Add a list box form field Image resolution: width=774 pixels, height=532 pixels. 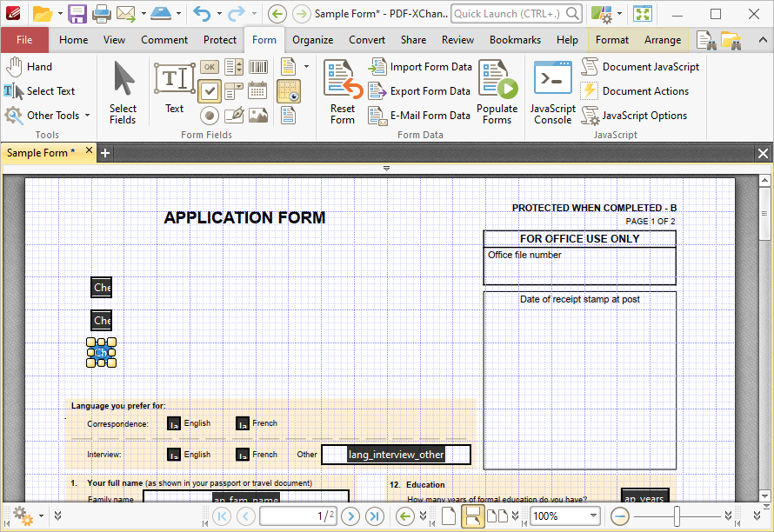pos(234,67)
